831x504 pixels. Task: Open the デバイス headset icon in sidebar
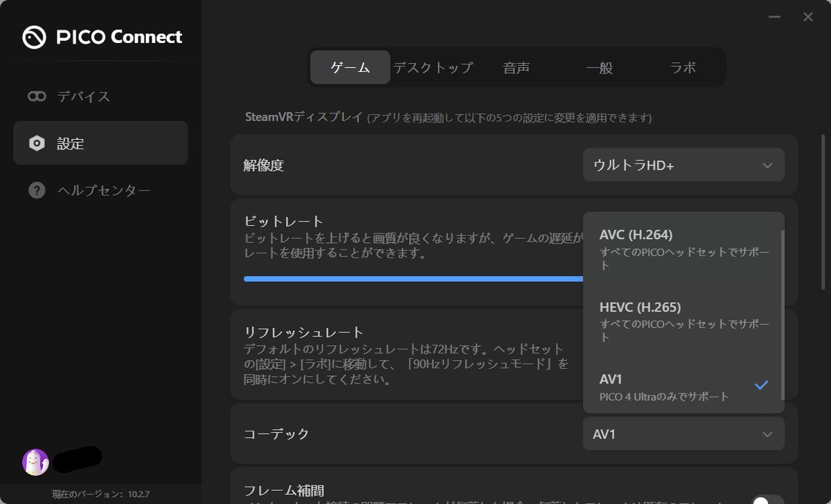[37, 96]
